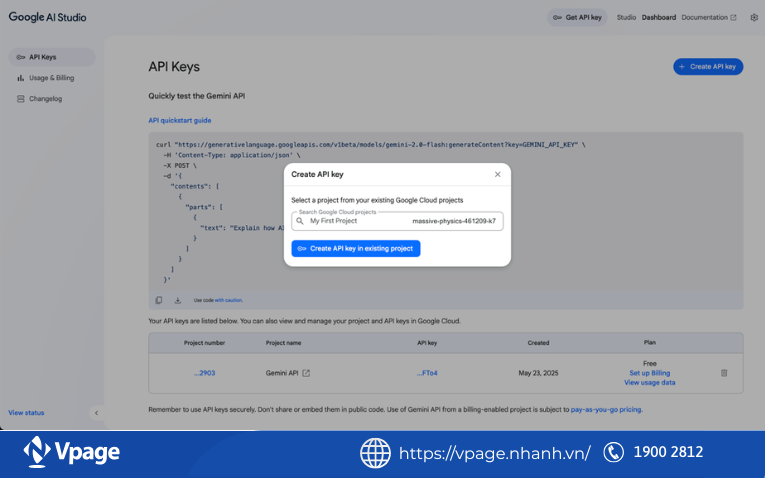Click Create API key in existing project
This screenshot has height=478, width=765.
coord(356,249)
